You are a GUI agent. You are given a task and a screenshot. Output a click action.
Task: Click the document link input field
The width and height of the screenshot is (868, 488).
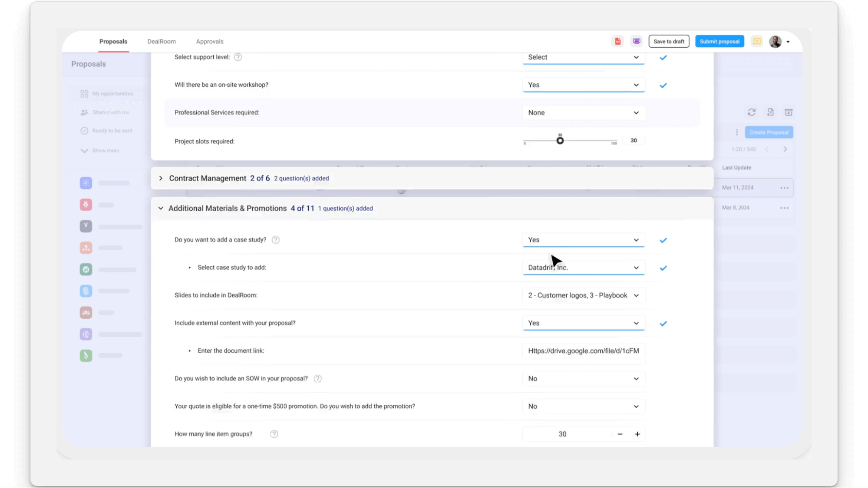[583, 351]
